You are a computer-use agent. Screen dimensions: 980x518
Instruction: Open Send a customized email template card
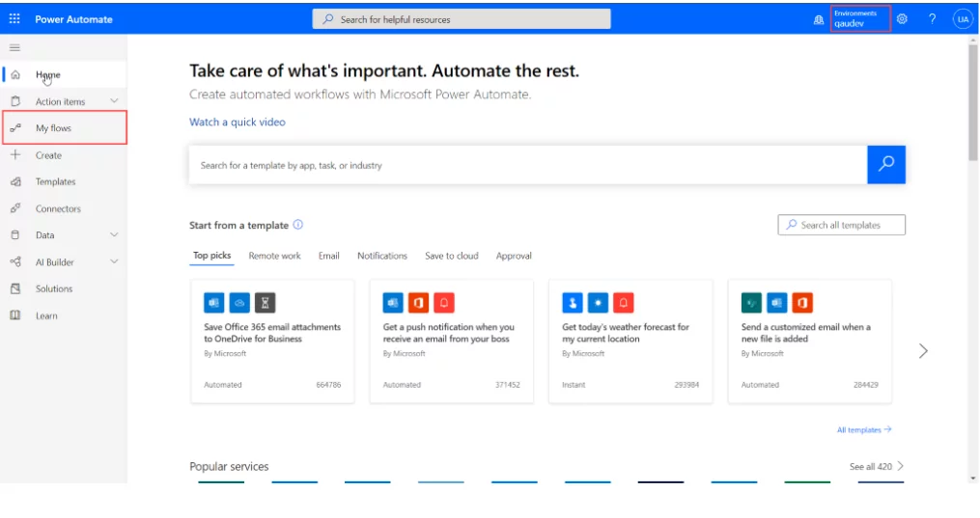(810, 341)
